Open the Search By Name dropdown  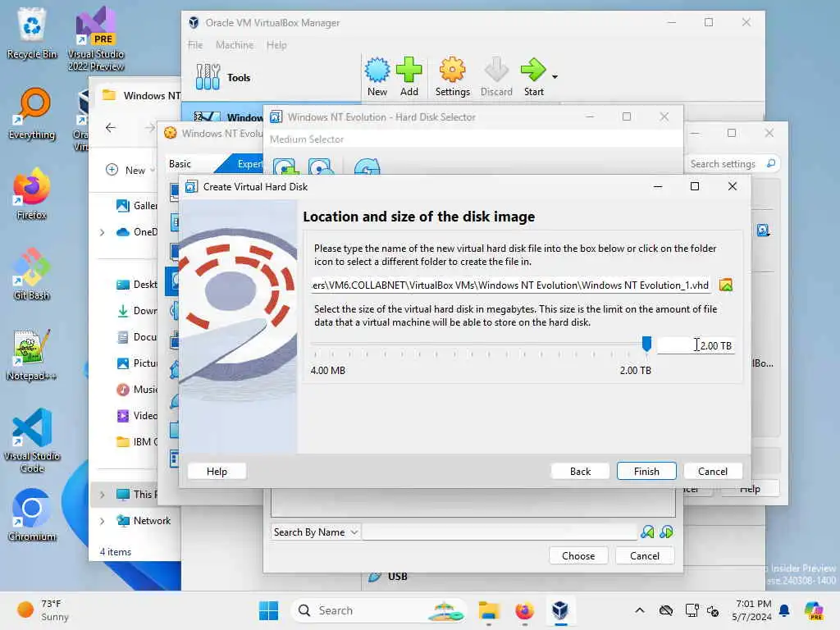tap(316, 532)
